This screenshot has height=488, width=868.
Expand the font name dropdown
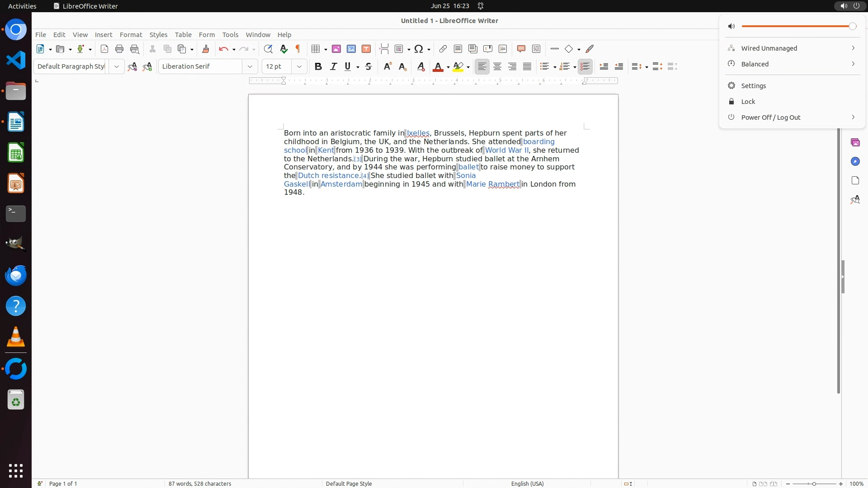(250, 66)
